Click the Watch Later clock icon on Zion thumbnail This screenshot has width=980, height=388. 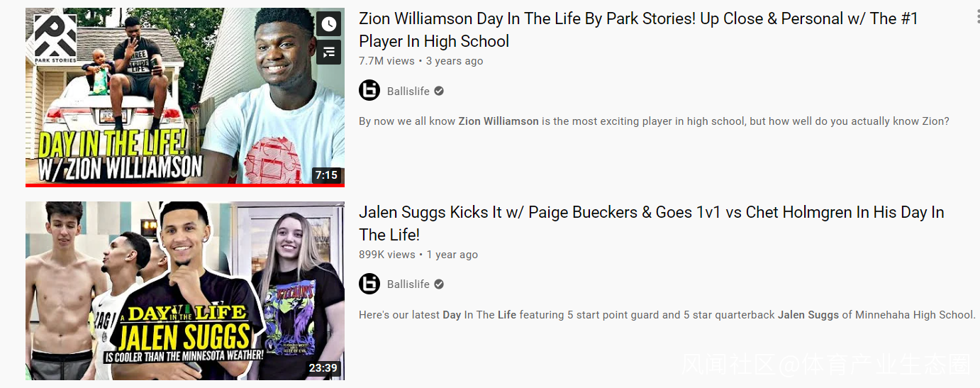(x=328, y=24)
